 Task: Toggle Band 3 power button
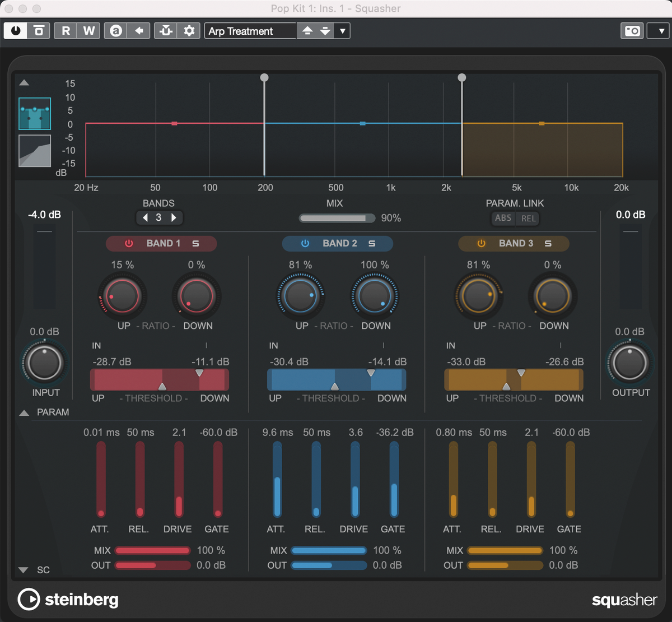[481, 243]
